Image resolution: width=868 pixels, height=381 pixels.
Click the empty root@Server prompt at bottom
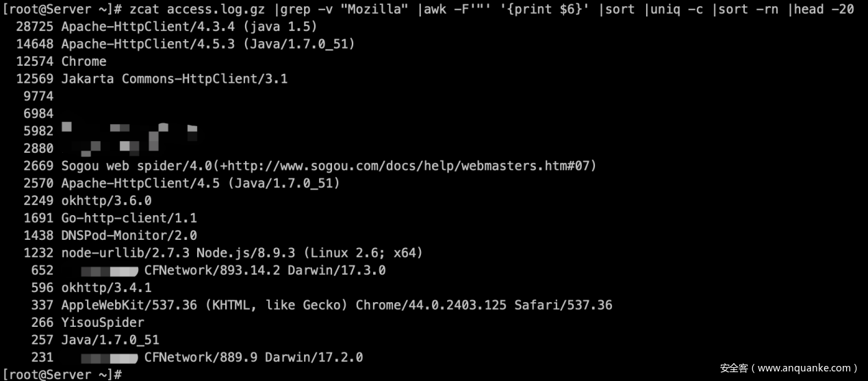tap(62, 374)
